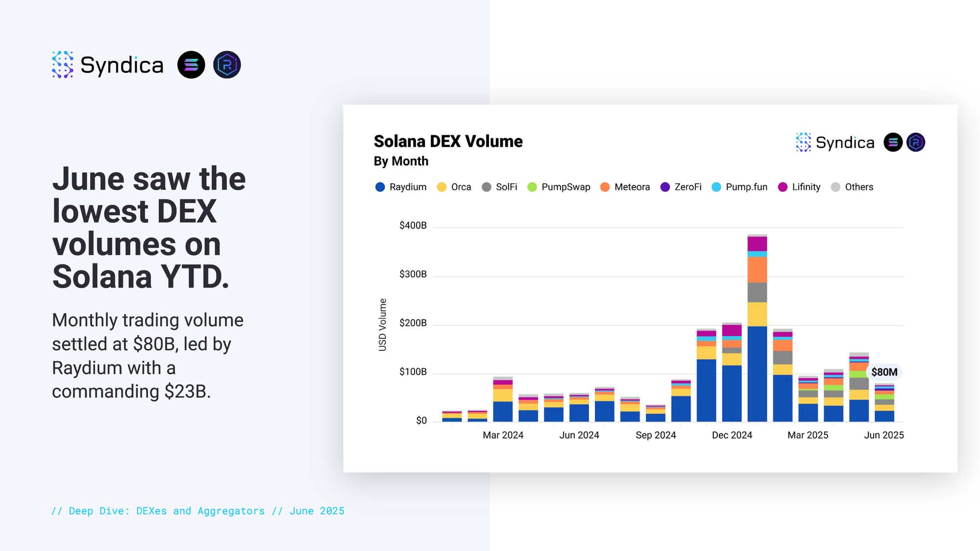Select the Mar 2024 bar in the chart
The image size is (980, 551).
[x=503, y=399]
